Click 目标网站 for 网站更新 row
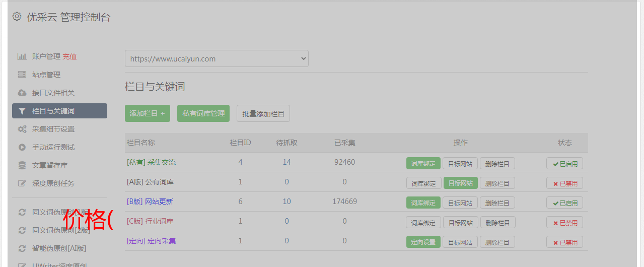 pos(460,203)
